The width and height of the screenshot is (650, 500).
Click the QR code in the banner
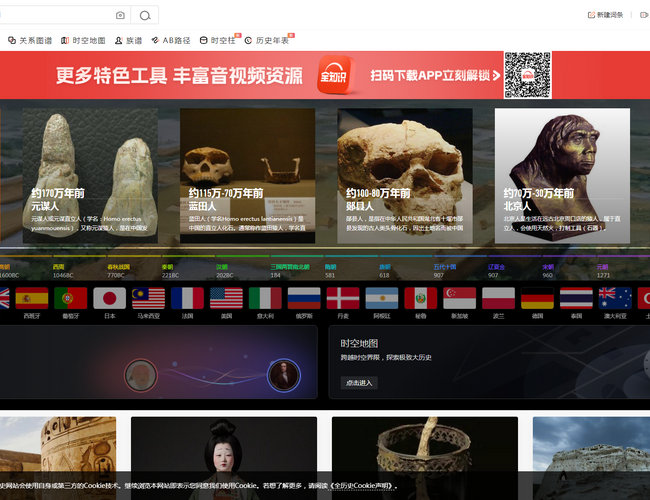point(527,76)
